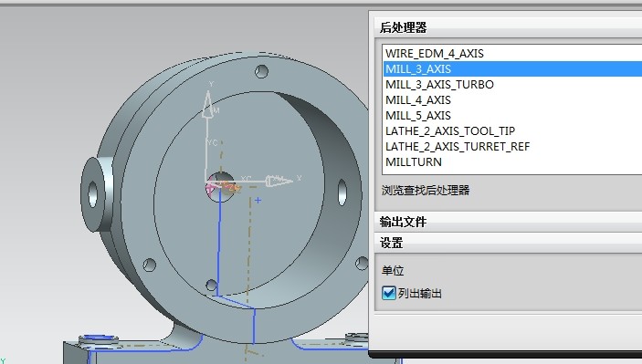Collapse the 设置 section header
Screen dimensions: 642x364
(508, 243)
